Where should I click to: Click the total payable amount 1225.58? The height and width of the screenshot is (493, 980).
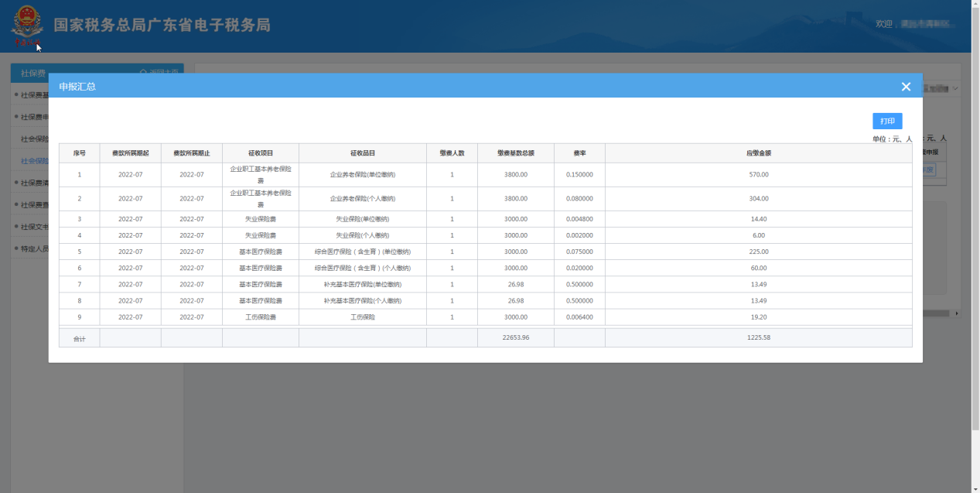click(758, 338)
